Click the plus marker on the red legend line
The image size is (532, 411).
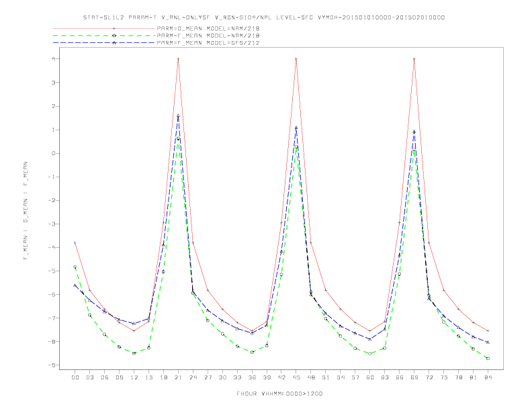(x=114, y=28)
